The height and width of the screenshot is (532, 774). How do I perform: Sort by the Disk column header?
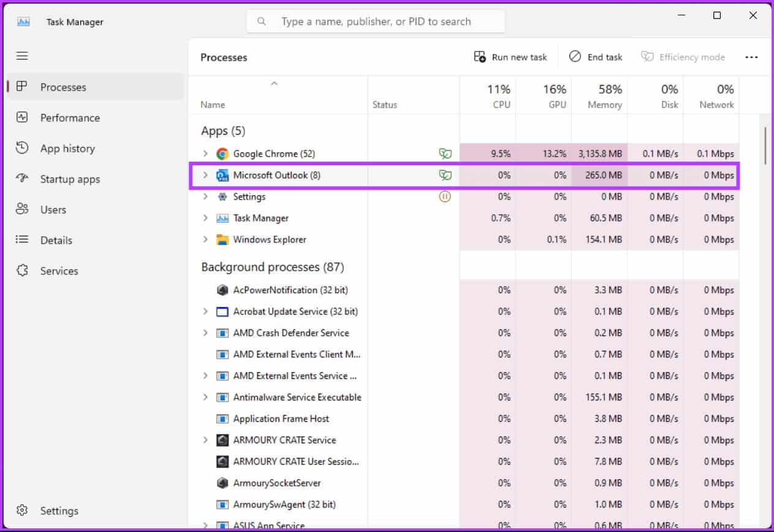tap(655, 95)
